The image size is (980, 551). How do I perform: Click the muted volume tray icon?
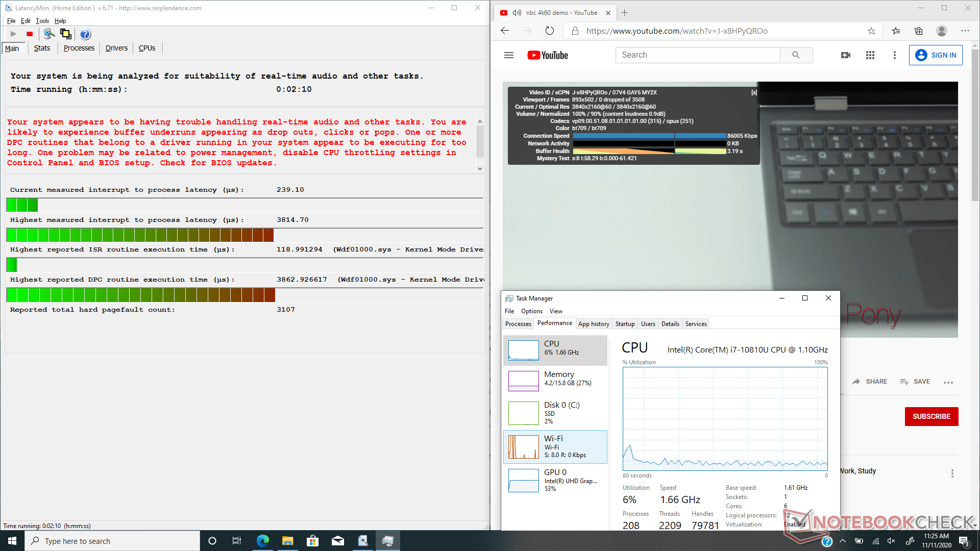pyautogui.click(x=891, y=541)
